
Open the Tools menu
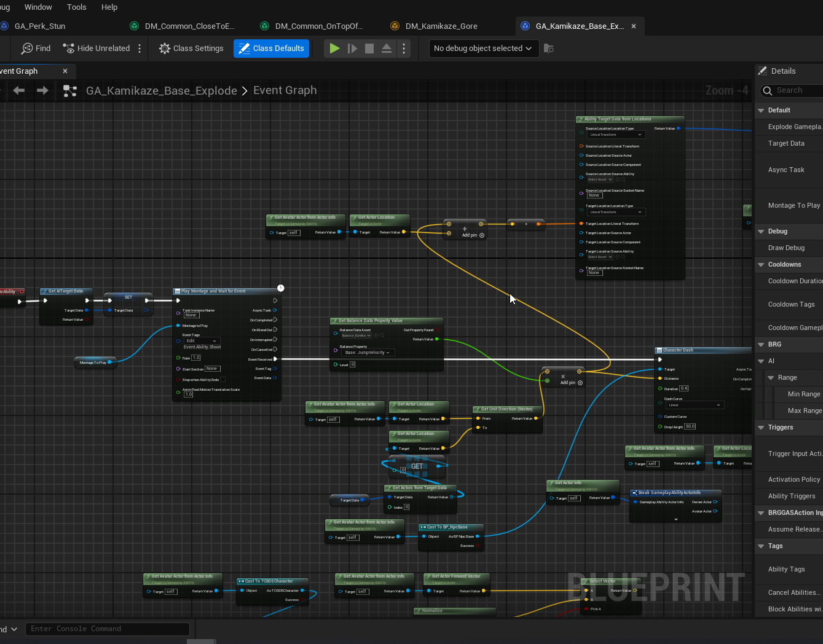[x=77, y=7]
